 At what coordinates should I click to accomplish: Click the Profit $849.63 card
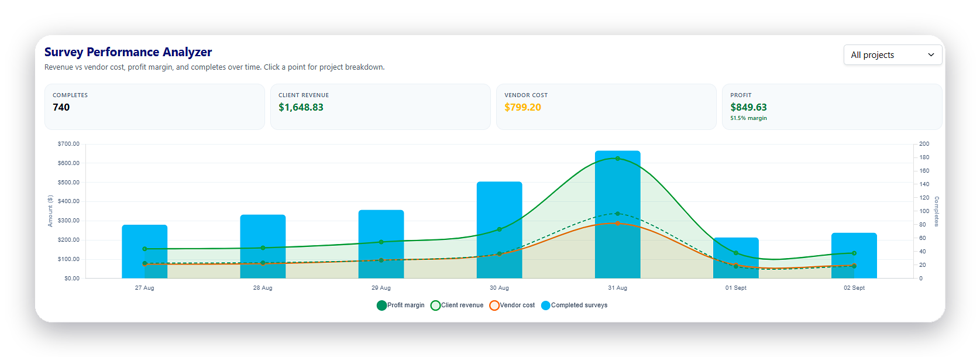tap(832, 107)
